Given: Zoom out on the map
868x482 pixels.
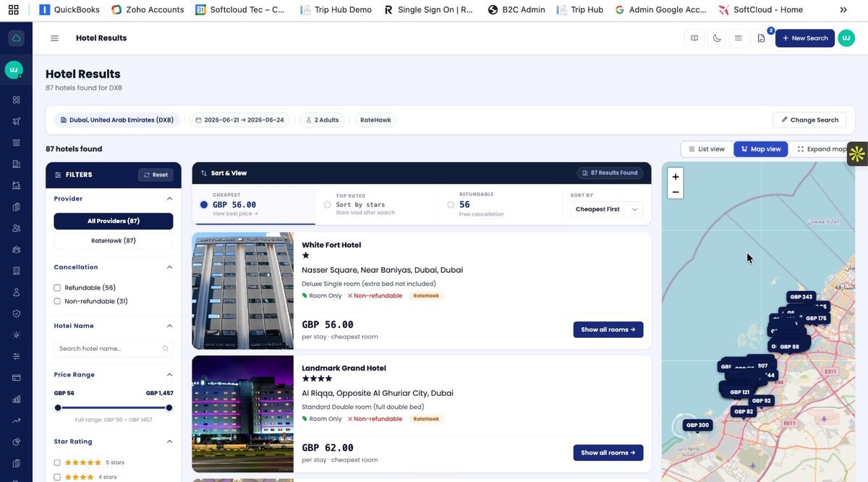Looking at the screenshot, I should (676, 192).
